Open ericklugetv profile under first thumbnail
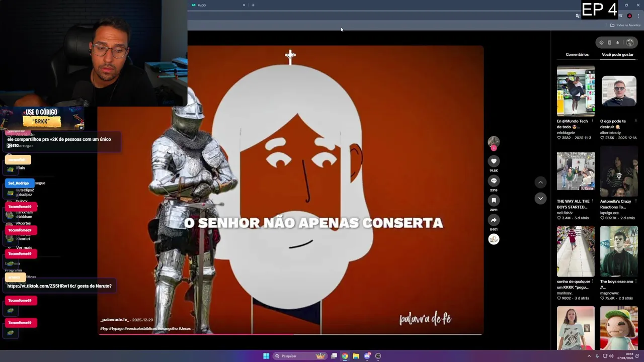The image size is (644, 362). (566, 133)
